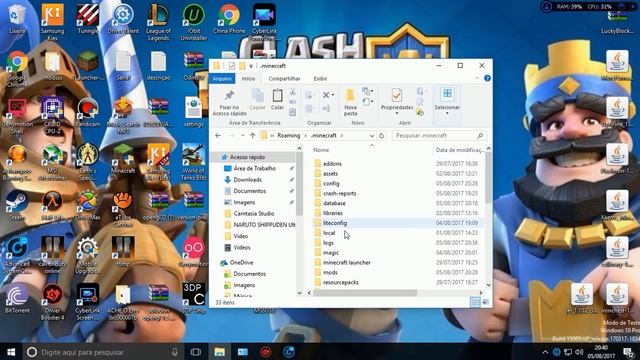Select the crash-reports folder
640x360 pixels.
coord(340,193)
